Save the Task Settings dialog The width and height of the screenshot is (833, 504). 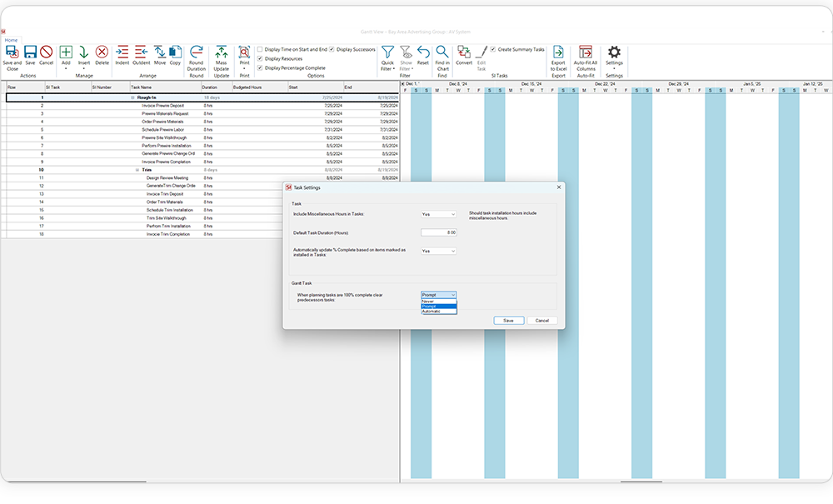click(x=508, y=320)
